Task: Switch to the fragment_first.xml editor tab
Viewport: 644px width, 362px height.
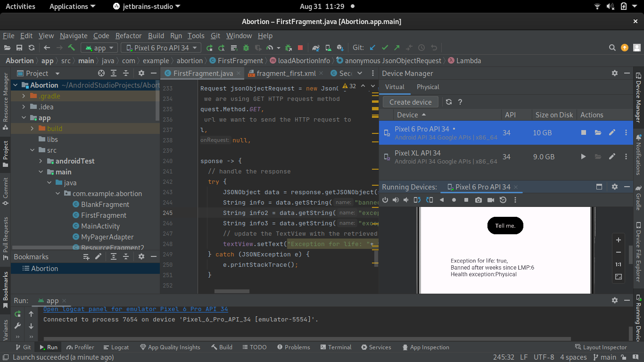Action: [286, 73]
